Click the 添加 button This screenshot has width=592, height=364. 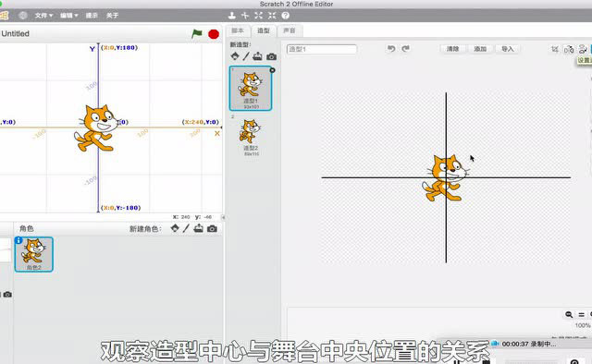[x=480, y=49]
